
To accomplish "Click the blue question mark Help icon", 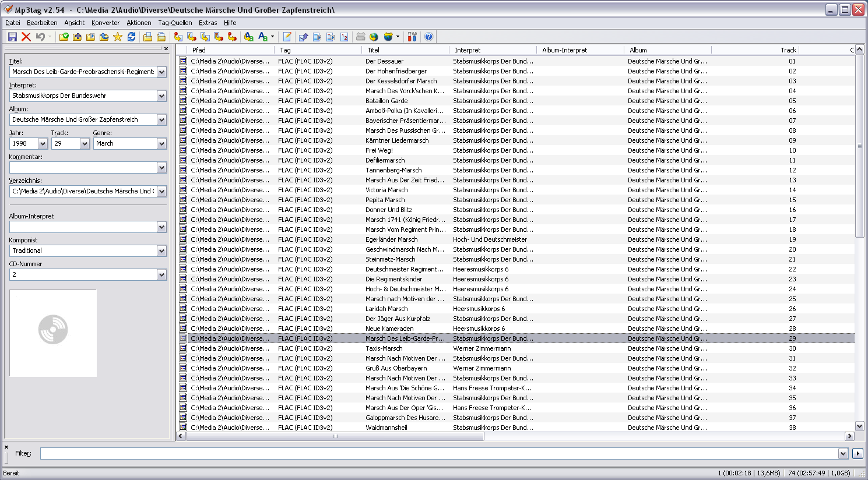I will click(x=429, y=37).
